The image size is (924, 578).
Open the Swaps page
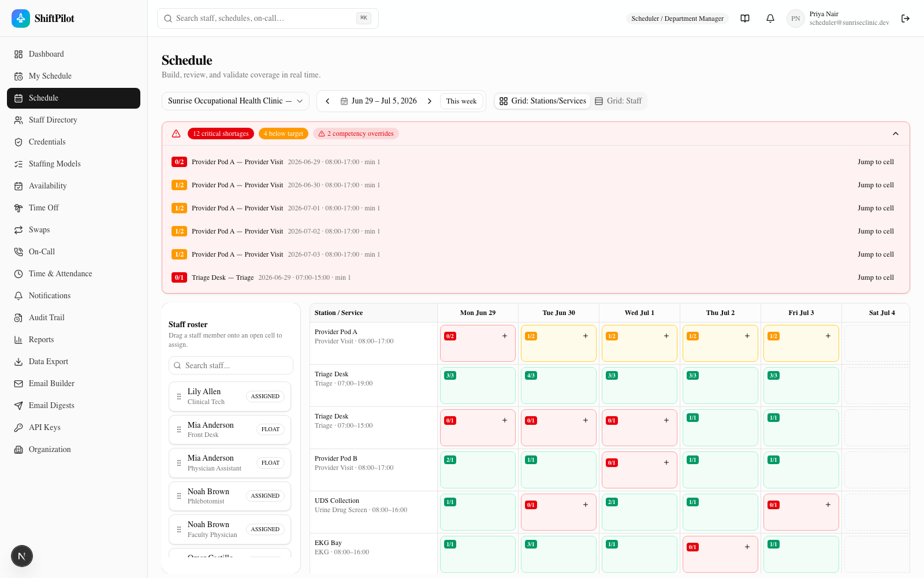pos(73,230)
